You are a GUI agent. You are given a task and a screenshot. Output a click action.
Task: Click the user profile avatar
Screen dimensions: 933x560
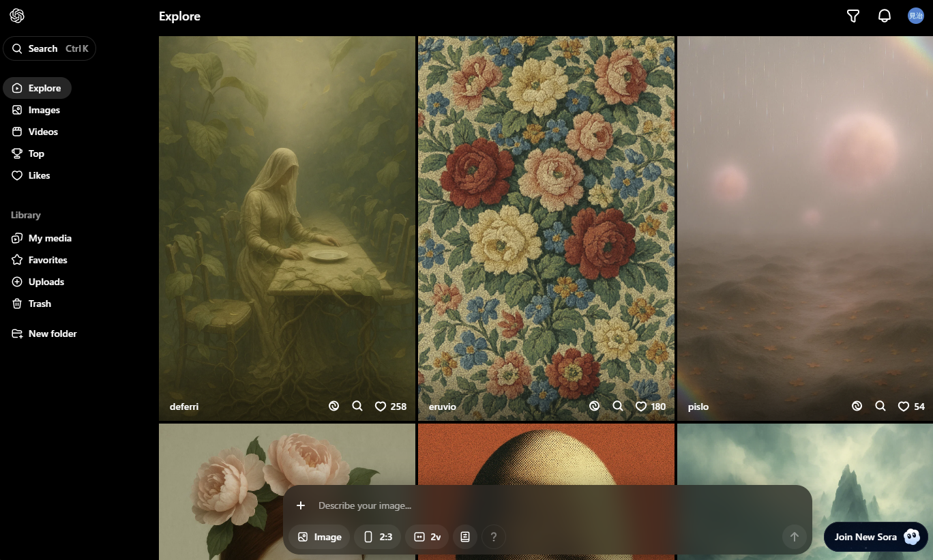pos(915,16)
